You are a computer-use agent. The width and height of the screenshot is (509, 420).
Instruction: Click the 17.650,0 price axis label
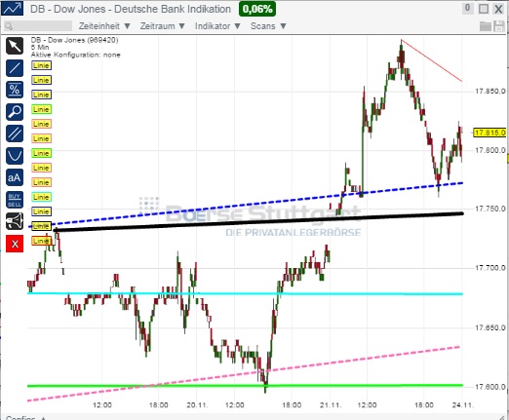(490, 327)
